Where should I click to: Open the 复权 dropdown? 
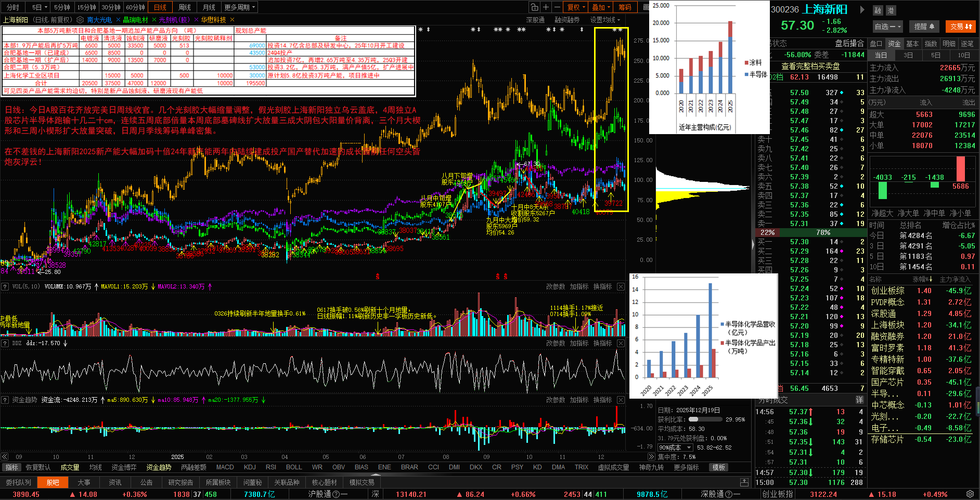576,7
